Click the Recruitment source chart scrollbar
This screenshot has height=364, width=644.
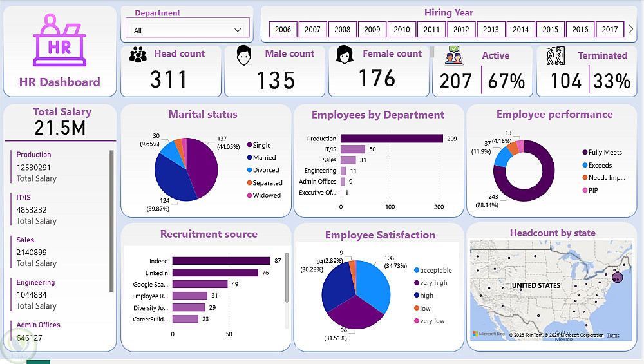click(287, 278)
